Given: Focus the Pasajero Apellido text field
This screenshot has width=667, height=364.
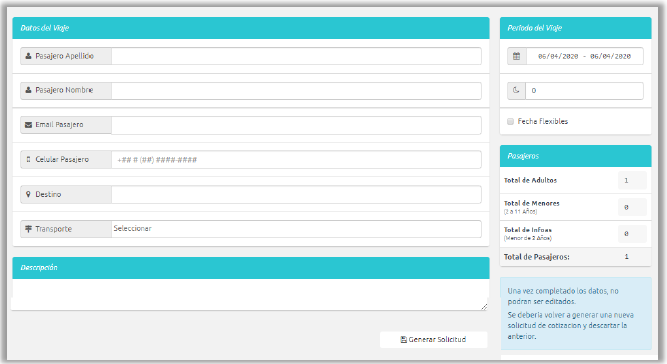Looking at the screenshot, I should [x=296, y=56].
